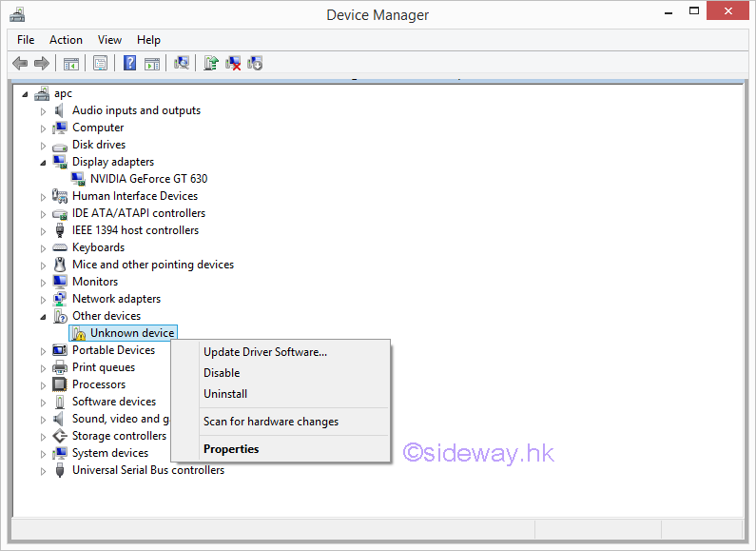Select Properties in the context menu
The height and width of the screenshot is (551, 756).
(x=231, y=449)
